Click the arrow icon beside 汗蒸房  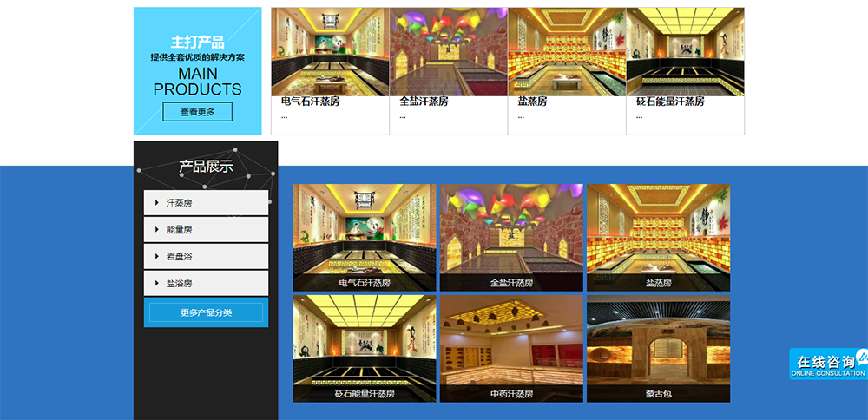pyautogui.click(x=156, y=203)
